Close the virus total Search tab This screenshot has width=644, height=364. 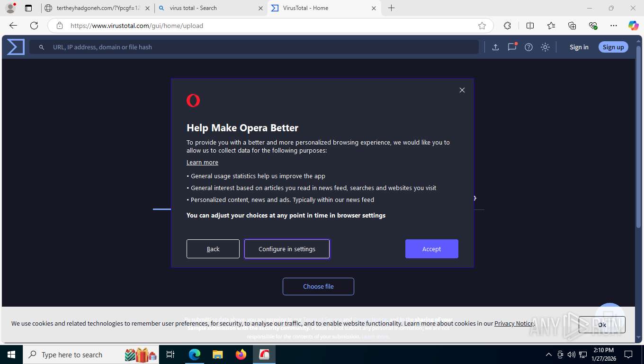260,8
